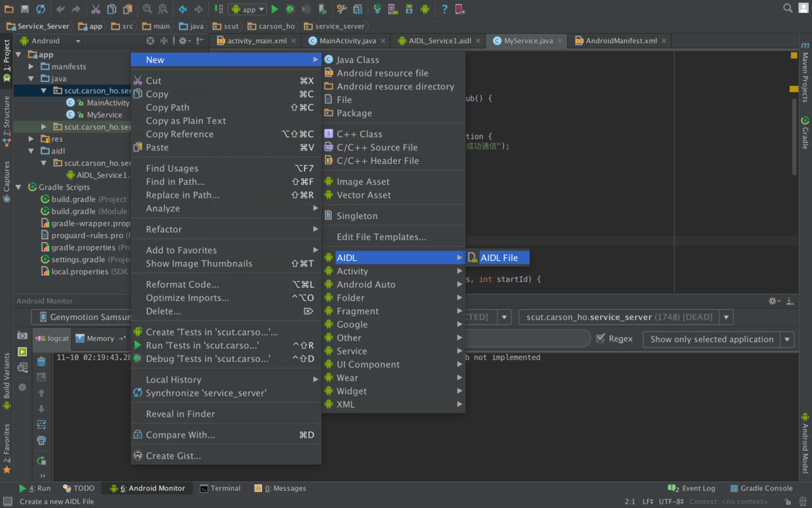Open the Event Log panel
This screenshot has width=812, height=508.
tap(692, 488)
